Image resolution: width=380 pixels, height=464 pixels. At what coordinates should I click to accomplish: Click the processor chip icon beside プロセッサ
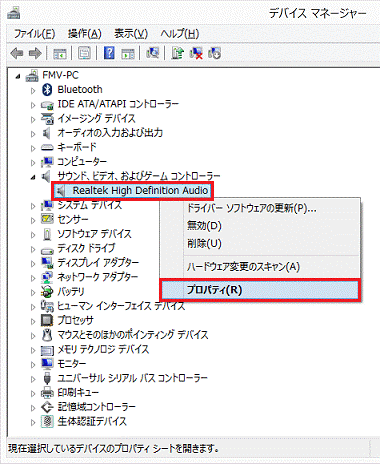click(47, 320)
